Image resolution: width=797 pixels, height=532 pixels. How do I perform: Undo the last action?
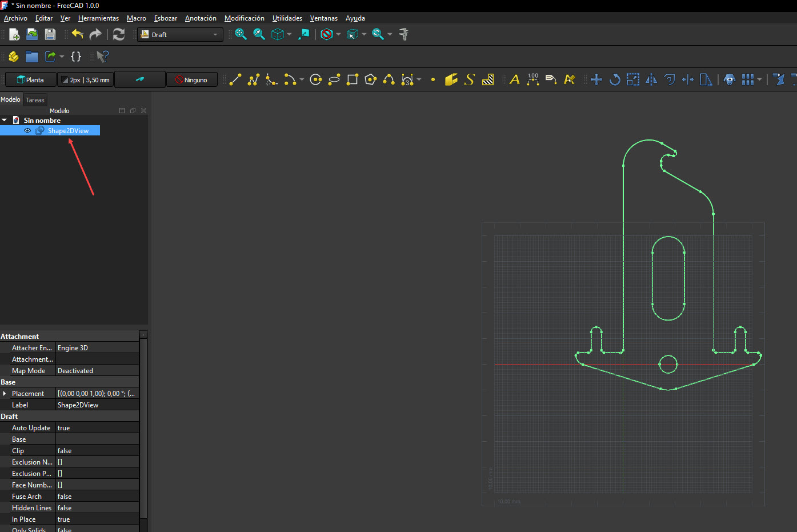(x=77, y=34)
